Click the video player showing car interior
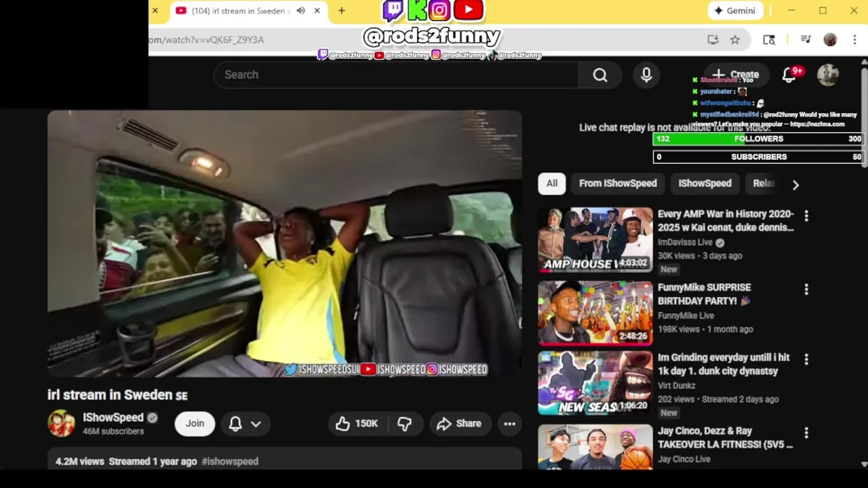This screenshot has width=868, height=488. 285,244
